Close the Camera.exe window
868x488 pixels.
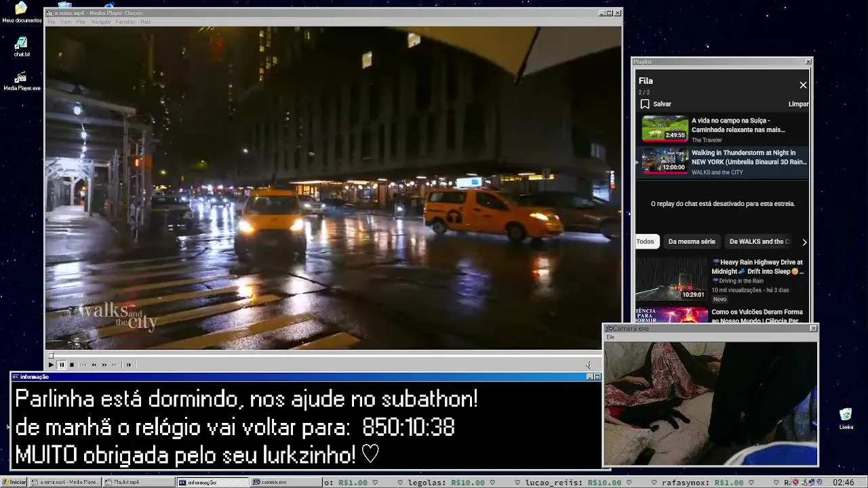pyautogui.click(x=814, y=328)
